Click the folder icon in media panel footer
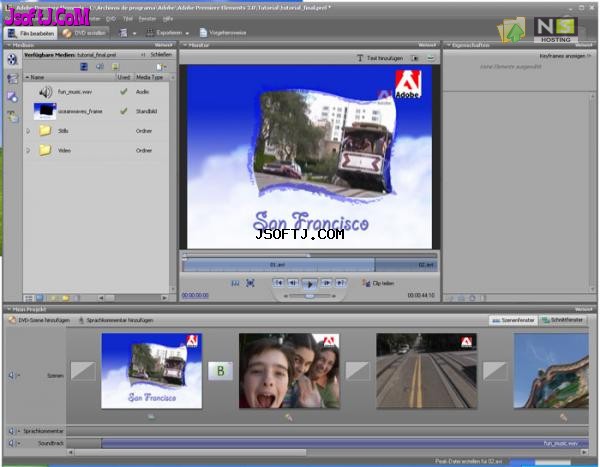The height and width of the screenshot is (467, 600). [66, 298]
